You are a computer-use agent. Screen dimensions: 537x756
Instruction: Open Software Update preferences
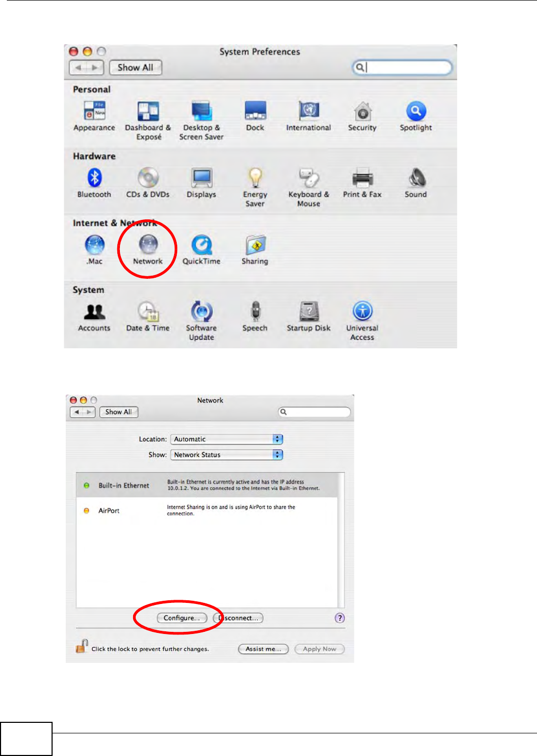pyautogui.click(x=201, y=321)
